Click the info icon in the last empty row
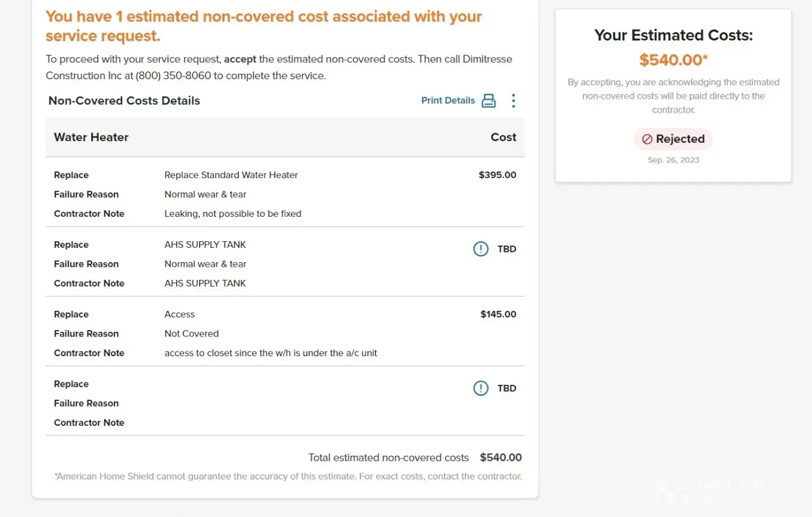 click(x=481, y=388)
